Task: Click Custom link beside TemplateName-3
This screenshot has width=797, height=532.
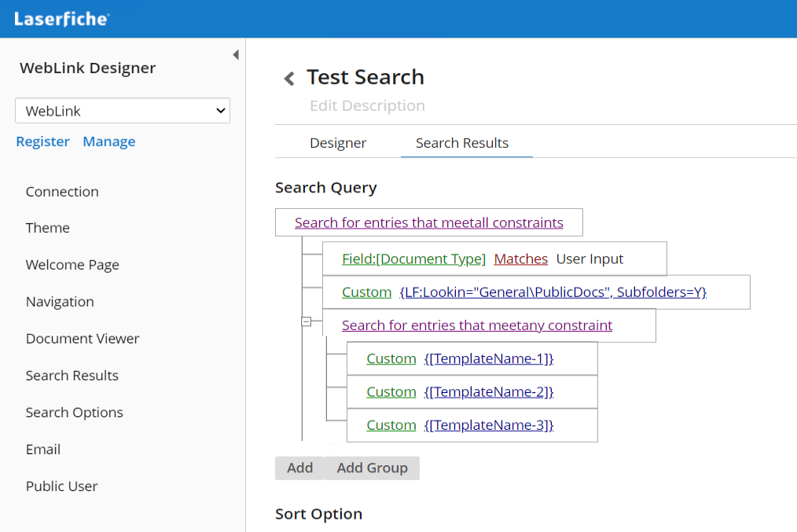Action: [x=391, y=425]
